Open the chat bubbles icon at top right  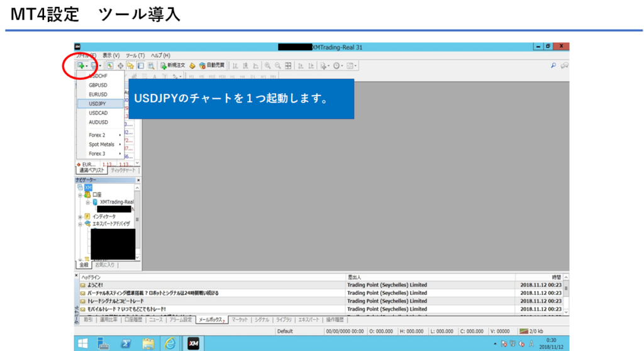click(565, 65)
